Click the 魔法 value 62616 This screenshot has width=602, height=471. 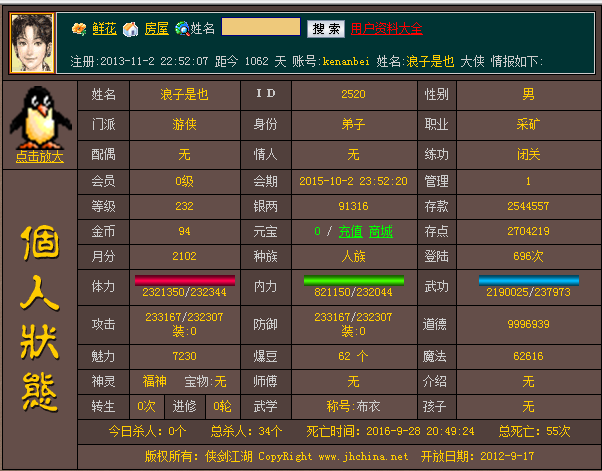528,356
